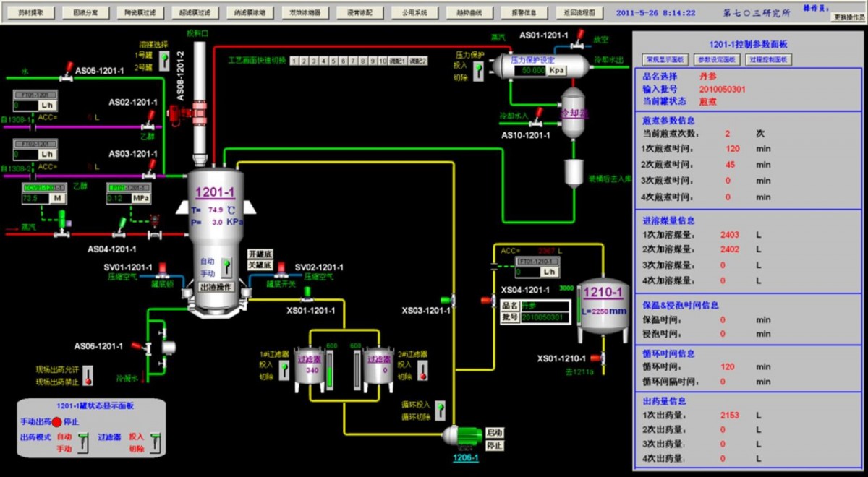868x477 pixels.
Task: Toggle the 1#过滤器 投入/切除 switch
Action: tap(284, 370)
